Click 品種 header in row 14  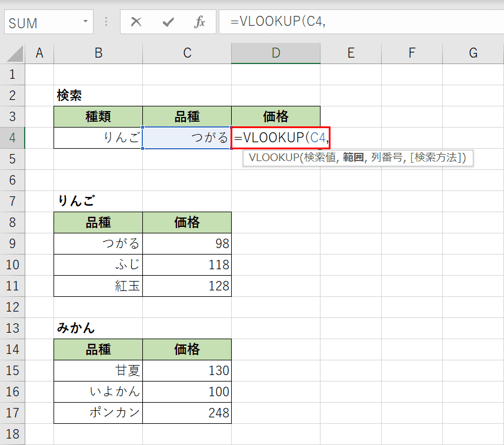tap(98, 349)
